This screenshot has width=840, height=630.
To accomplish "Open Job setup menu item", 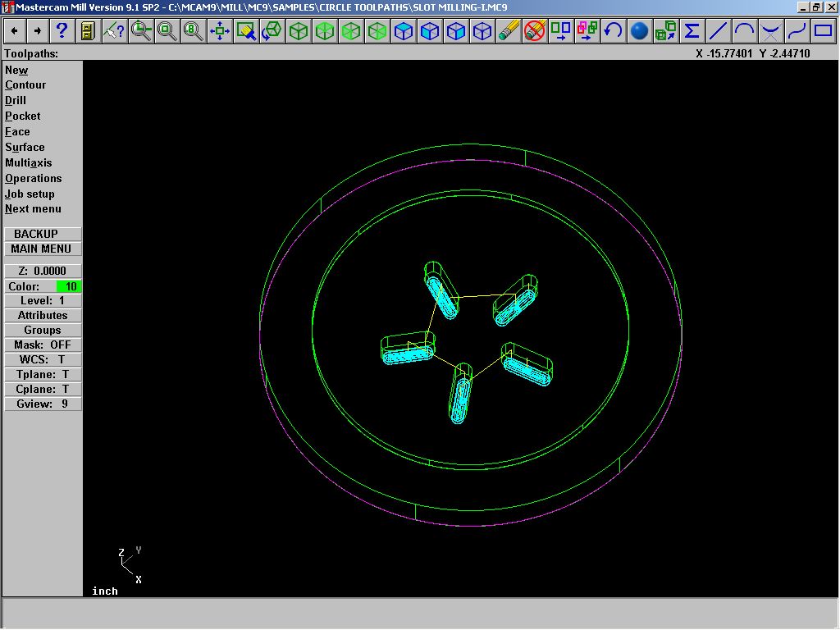I will [x=30, y=194].
